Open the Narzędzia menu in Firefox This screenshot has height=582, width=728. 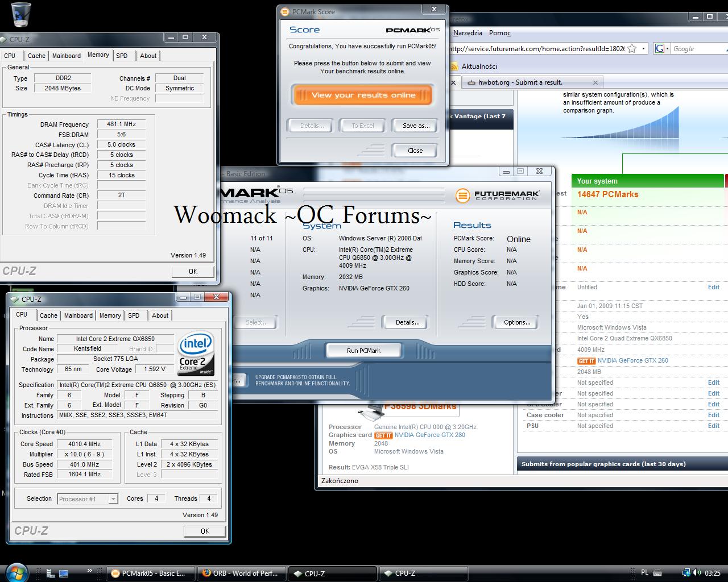(x=468, y=33)
